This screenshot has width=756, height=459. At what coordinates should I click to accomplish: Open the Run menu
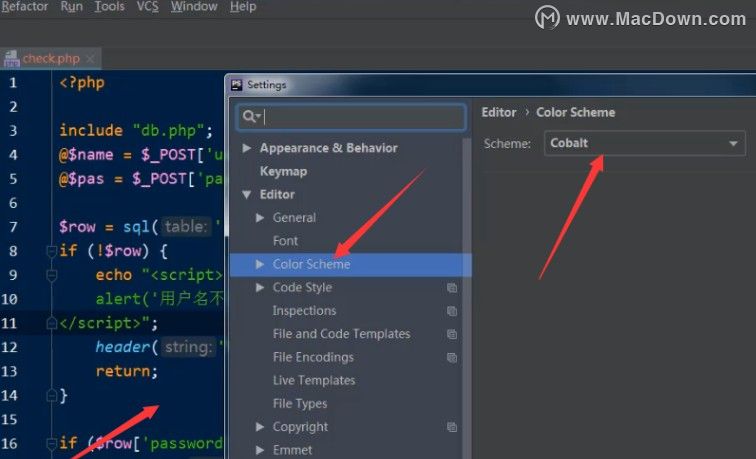click(71, 7)
